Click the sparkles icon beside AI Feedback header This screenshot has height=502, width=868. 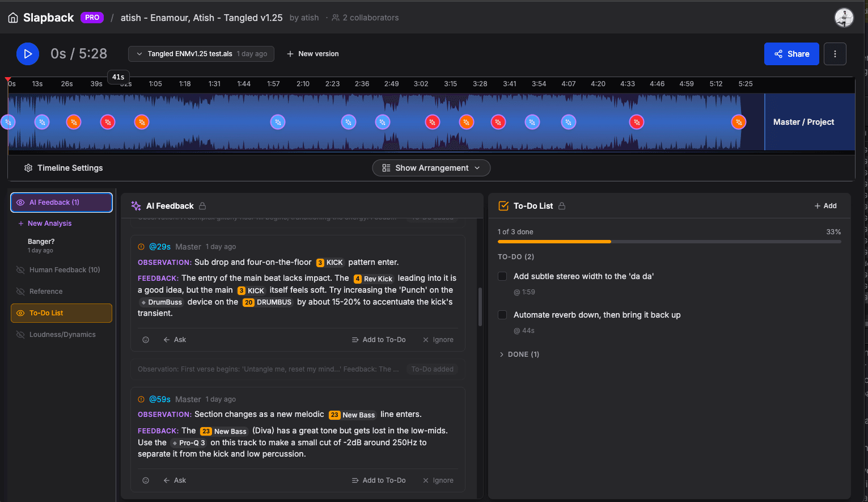(x=136, y=206)
